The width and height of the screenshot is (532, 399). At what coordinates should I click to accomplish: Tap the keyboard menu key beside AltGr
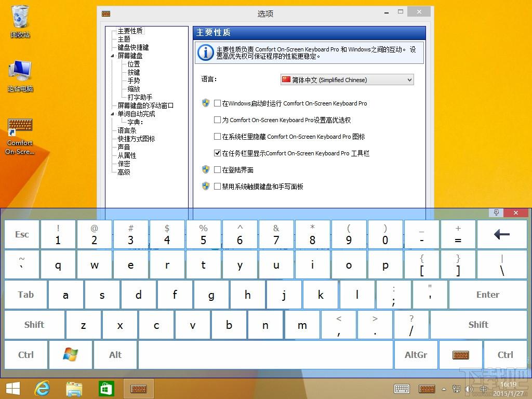pyautogui.click(x=461, y=354)
